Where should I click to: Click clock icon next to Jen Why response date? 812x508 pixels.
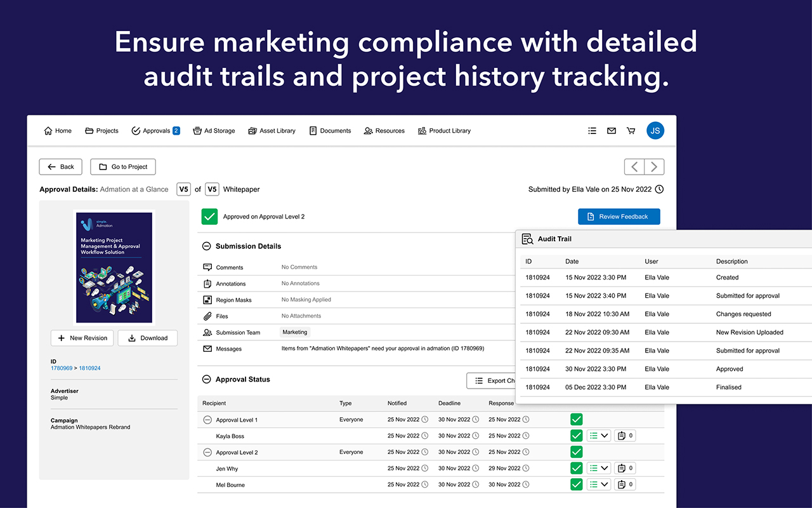pos(526,468)
